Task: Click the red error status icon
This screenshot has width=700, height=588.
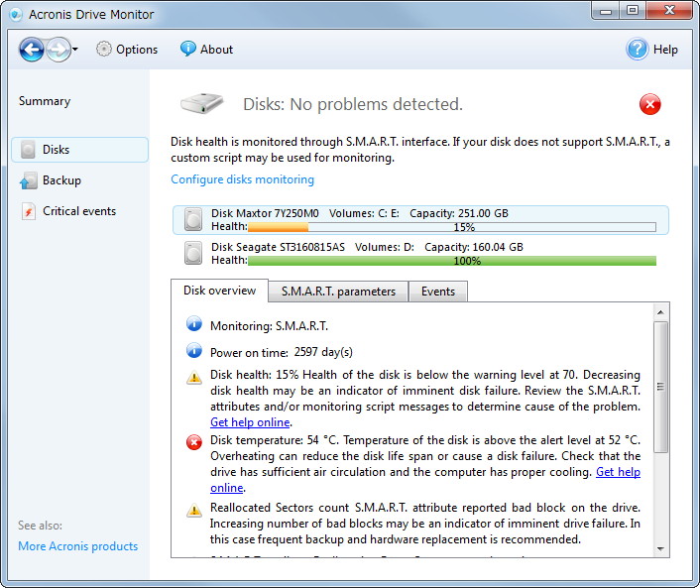Action: pyautogui.click(x=650, y=104)
